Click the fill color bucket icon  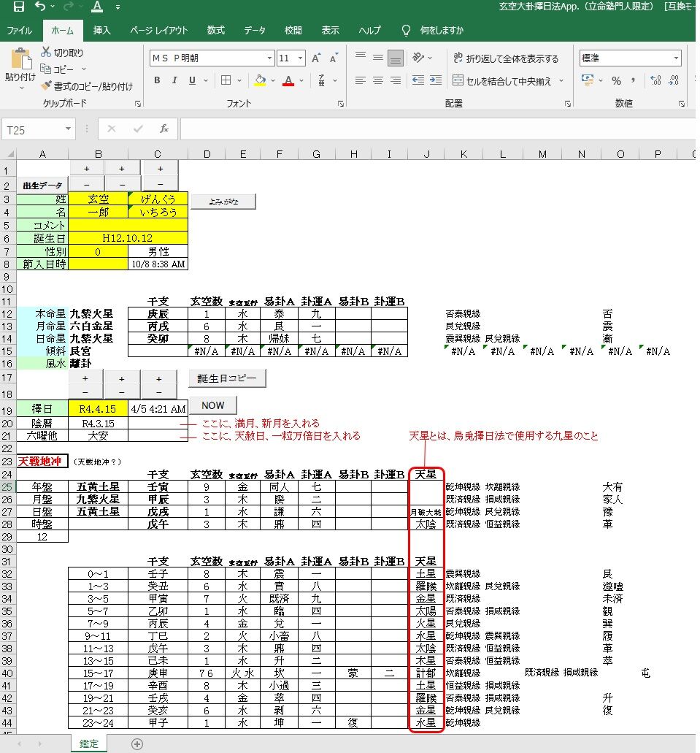point(260,80)
